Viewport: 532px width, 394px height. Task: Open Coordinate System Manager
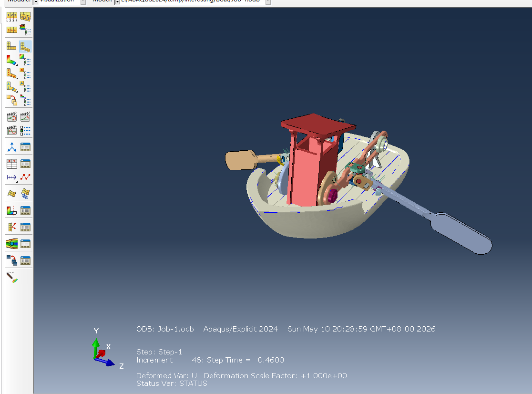click(25, 147)
